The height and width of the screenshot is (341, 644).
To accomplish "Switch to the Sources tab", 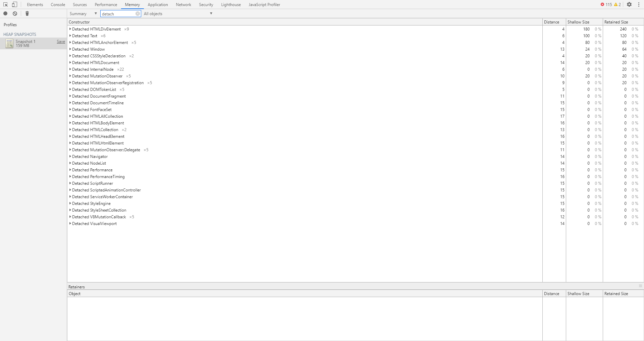I will [80, 5].
